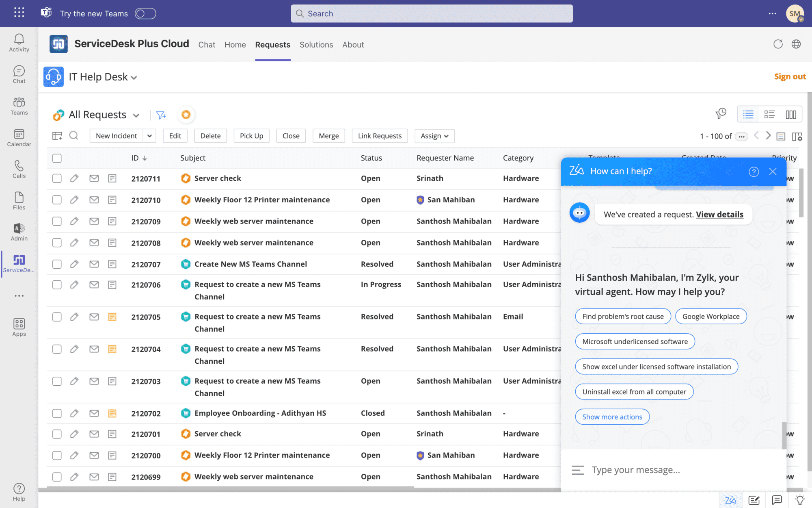
Task: Expand the IT Help Desk chevron
Action: tap(134, 78)
